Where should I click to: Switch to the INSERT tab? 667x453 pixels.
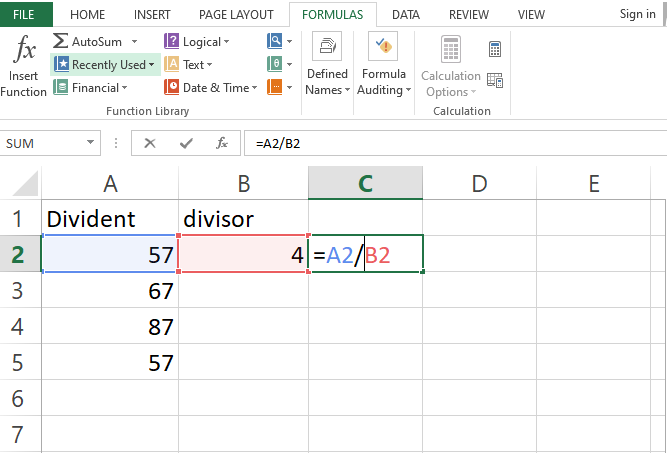[x=152, y=15]
